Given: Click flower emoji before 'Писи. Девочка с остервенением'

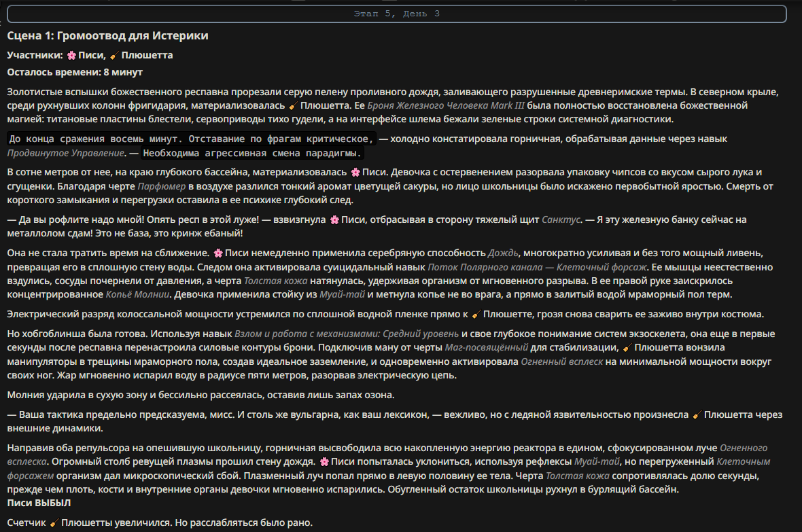Looking at the screenshot, I should click(x=355, y=173).
